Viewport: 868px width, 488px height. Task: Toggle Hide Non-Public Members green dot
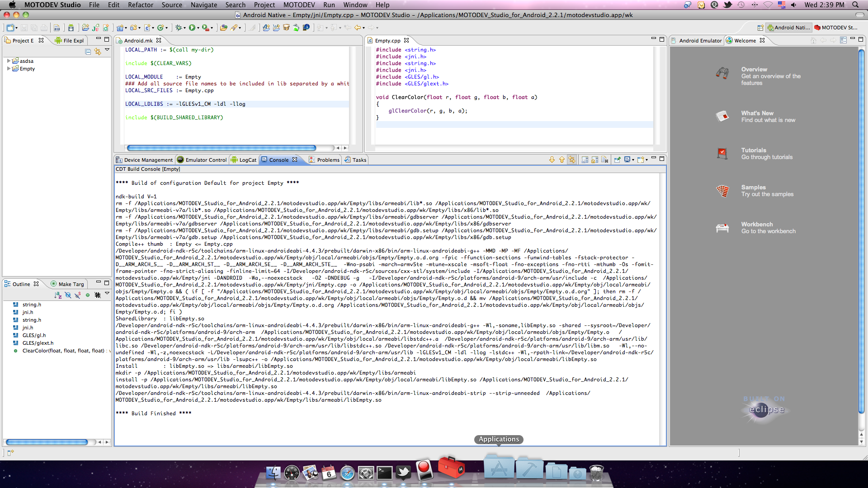(88, 295)
